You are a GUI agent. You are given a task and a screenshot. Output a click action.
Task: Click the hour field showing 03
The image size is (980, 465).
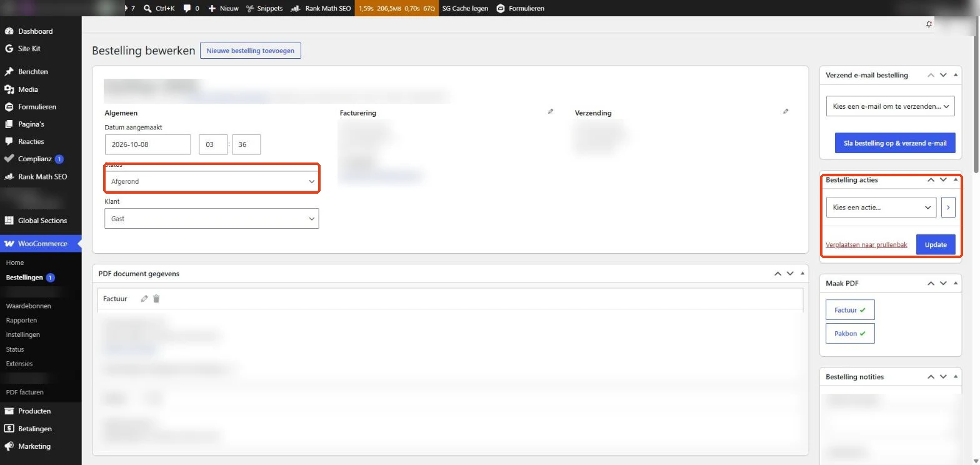pyautogui.click(x=213, y=144)
